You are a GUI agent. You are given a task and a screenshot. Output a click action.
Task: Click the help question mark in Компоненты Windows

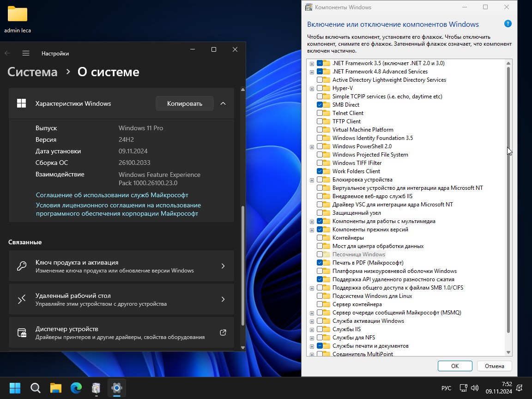coord(508,23)
